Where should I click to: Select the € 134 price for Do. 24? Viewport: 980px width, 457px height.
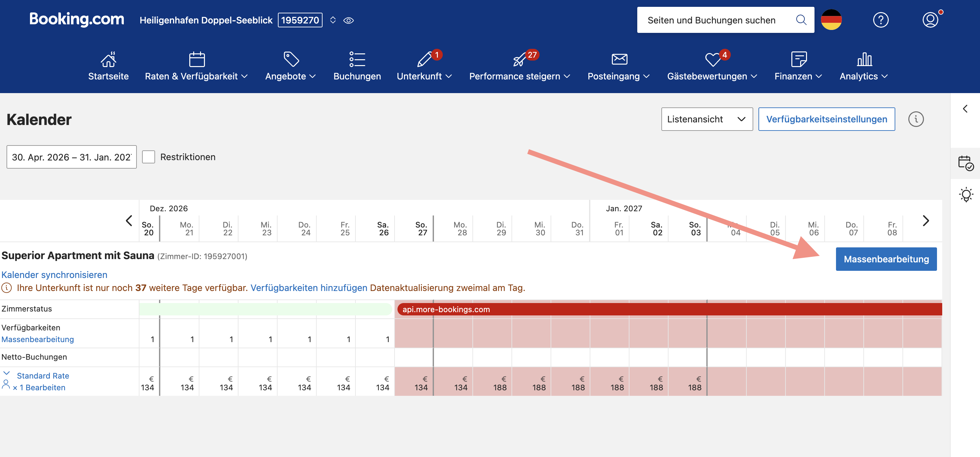click(297, 381)
